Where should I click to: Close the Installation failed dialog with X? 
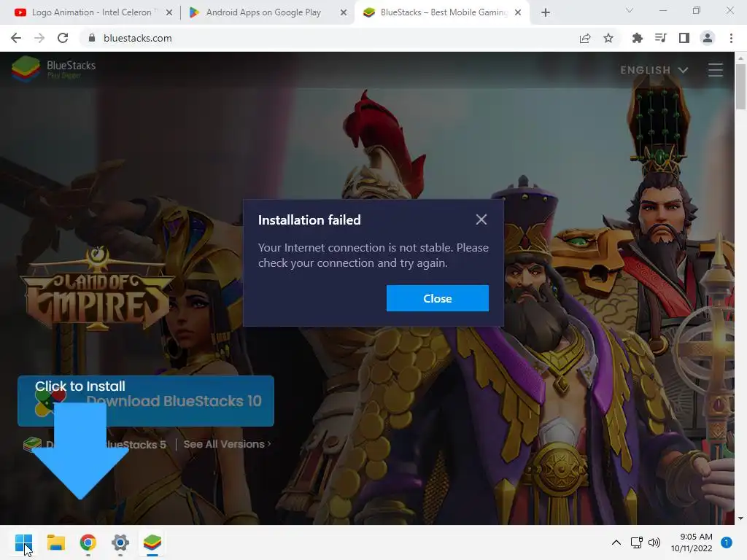coord(481,219)
